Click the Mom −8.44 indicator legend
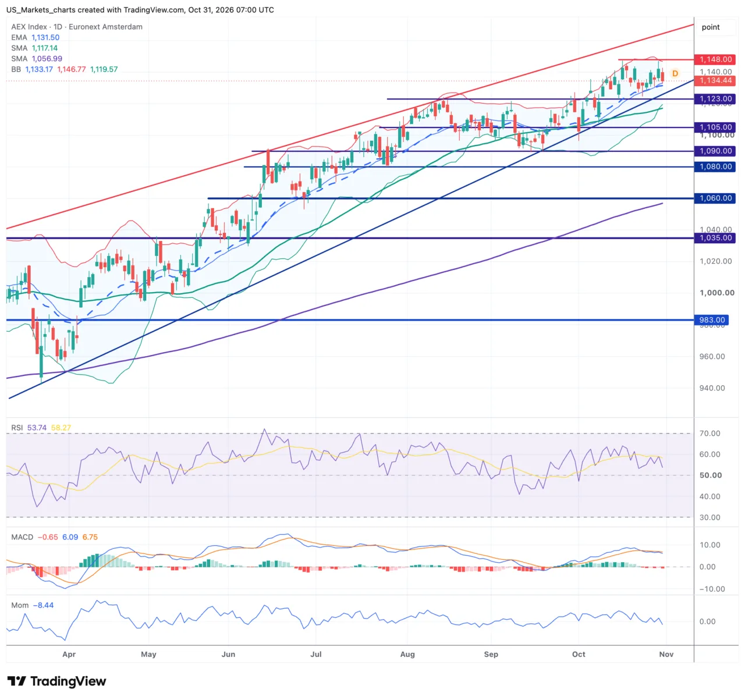Image resolution: width=745 pixels, height=700 pixels. pyautogui.click(x=33, y=605)
